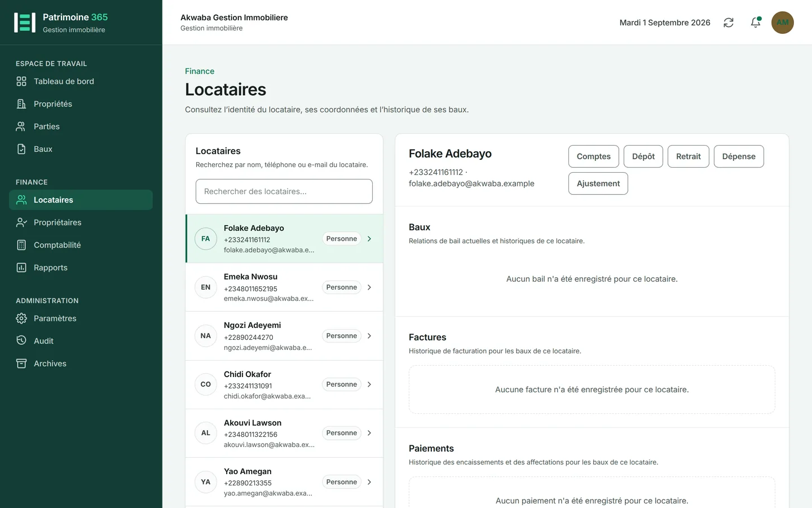
Task: Expand Akouvi Lawson row chevron
Action: 369,433
